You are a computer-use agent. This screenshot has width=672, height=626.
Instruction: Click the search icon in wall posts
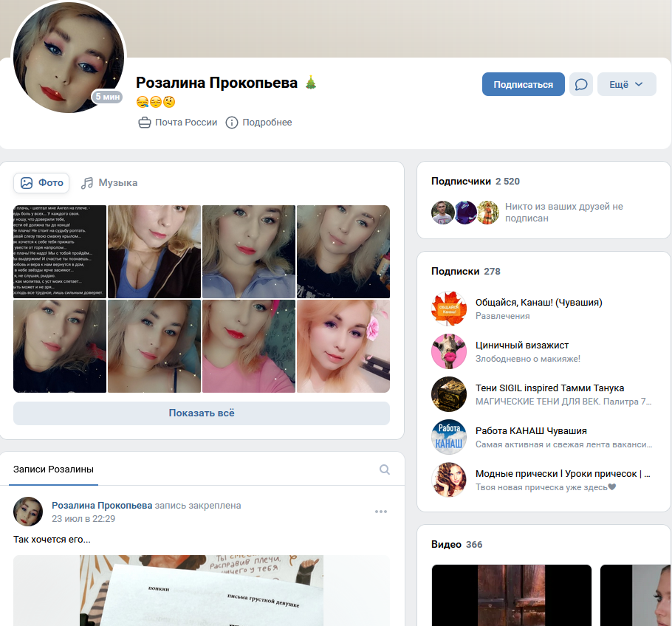[385, 469]
